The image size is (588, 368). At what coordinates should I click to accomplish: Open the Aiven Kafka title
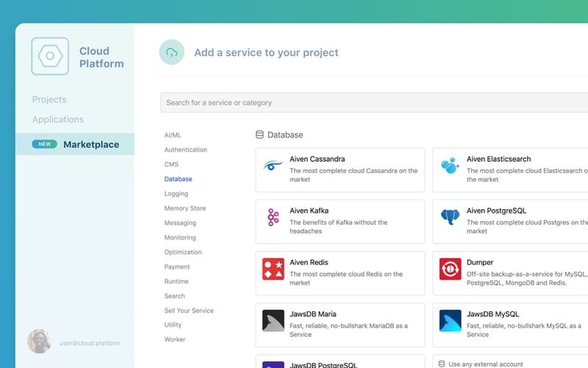point(309,211)
